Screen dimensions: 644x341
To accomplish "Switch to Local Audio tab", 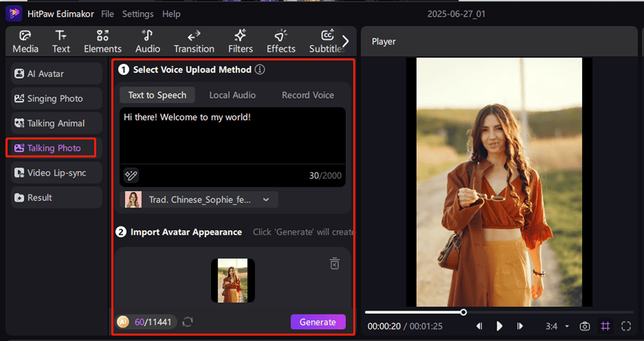I will 232,95.
